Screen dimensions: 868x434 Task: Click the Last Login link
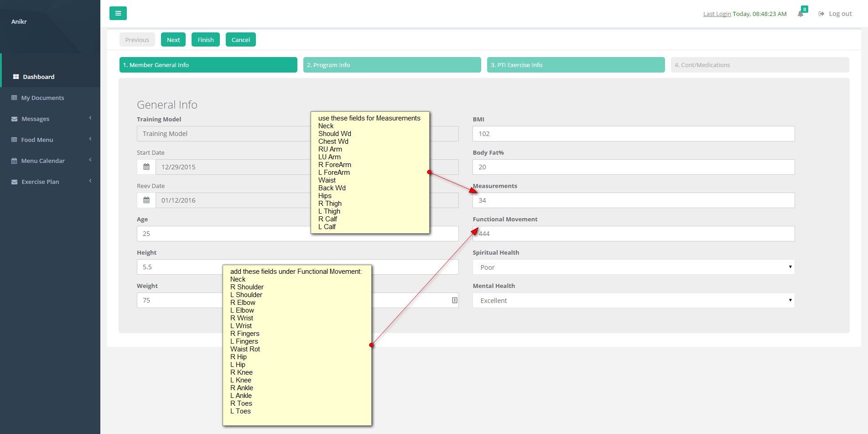[717, 14]
